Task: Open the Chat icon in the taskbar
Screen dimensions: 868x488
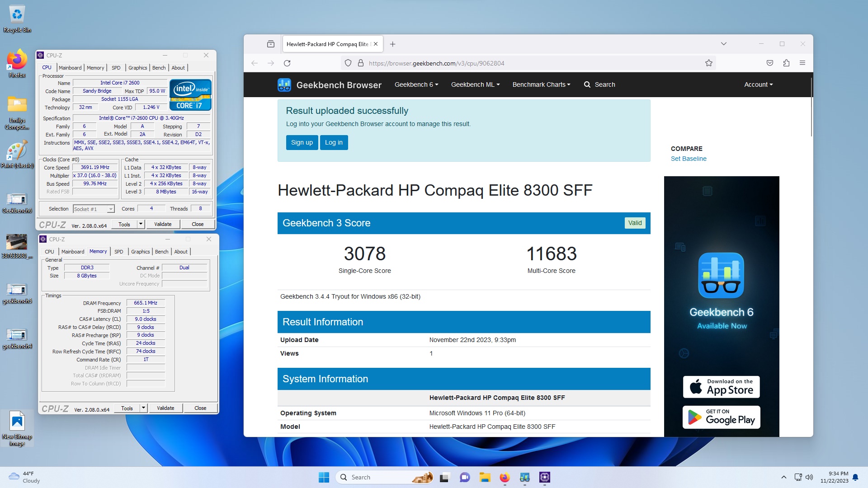Action: click(465, 477)
